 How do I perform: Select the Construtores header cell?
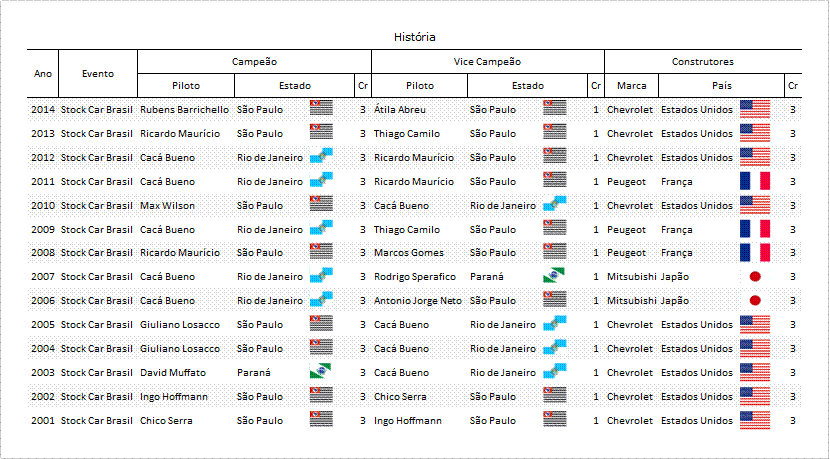point(703,61)
